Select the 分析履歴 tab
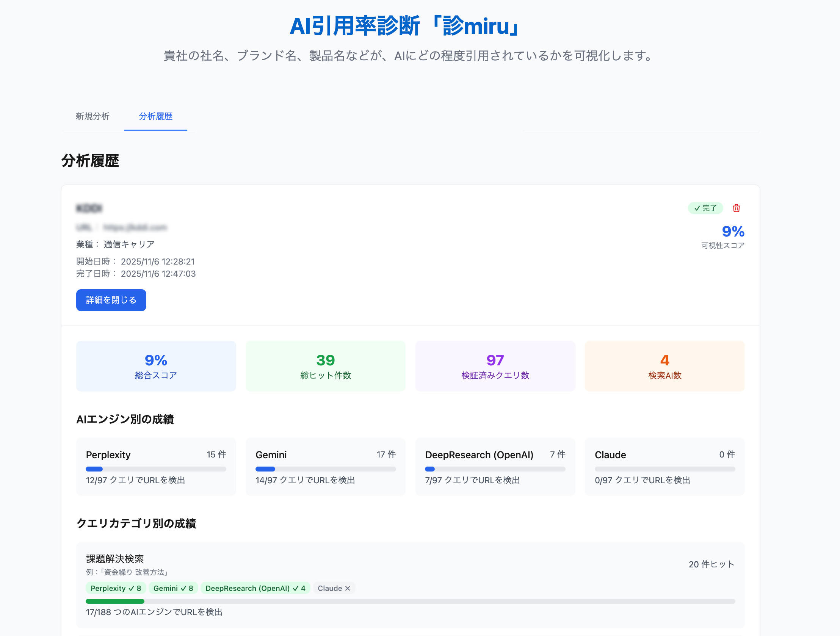Image resolution: width=840 pixels, height=636 pixels. [x=155, y=116]
